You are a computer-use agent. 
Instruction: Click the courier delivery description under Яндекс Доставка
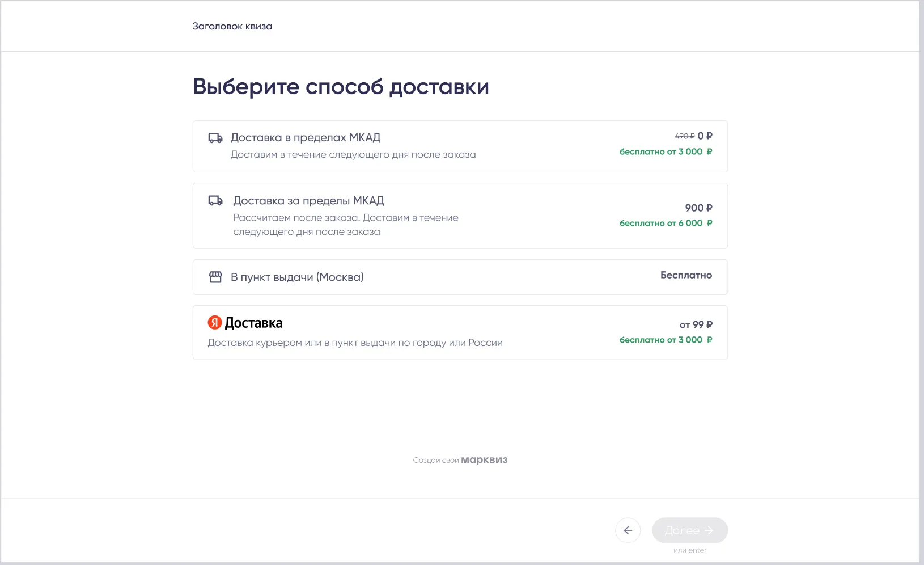click(x=355, y=343)
